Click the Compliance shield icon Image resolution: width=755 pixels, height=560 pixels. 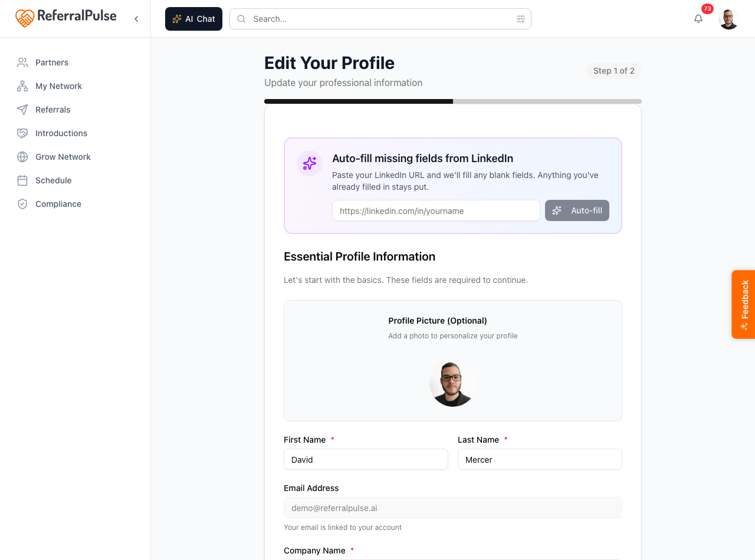[x=22, y=204]
